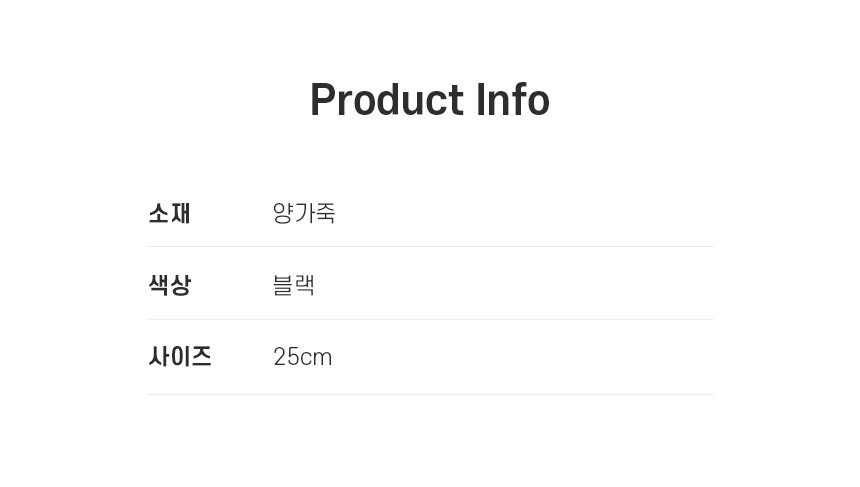Click the character 소 in the 소재 label
Viewport: 860px width, 487px height.
(x=158, y=213)
